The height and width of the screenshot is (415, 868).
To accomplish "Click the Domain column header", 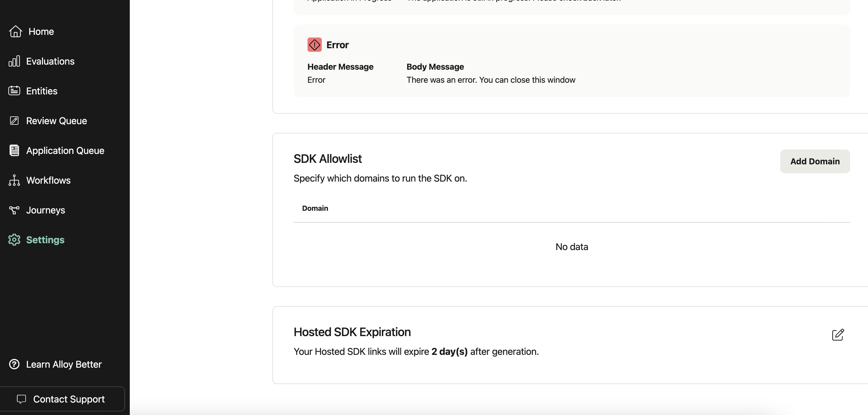I will (x=315, y=208).
